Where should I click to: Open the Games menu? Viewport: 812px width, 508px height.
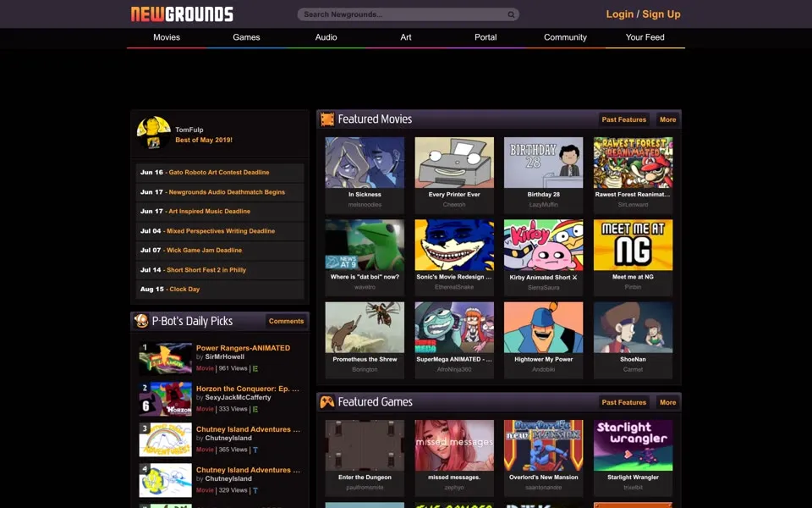click(x=246, y=37)
